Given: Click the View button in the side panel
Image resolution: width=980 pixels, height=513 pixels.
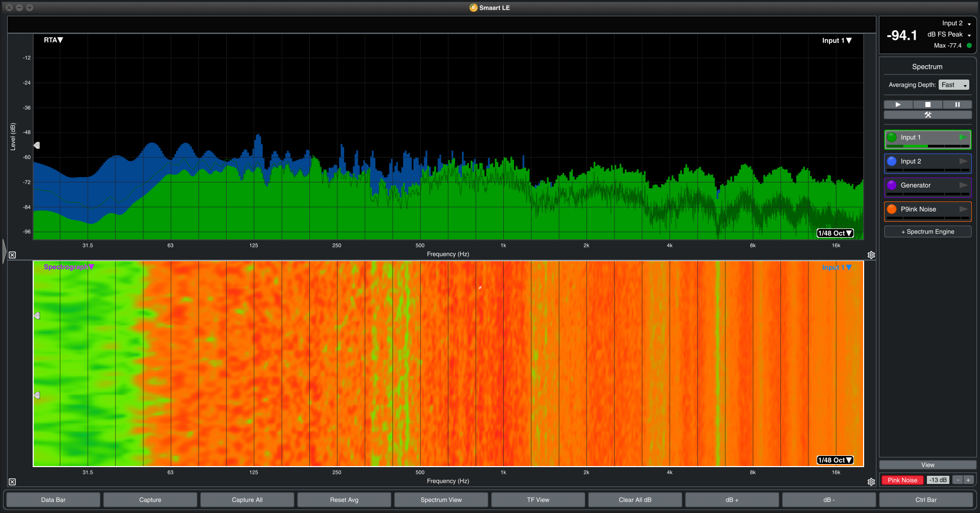Looking at the screenshot, I should pos(928,465).
